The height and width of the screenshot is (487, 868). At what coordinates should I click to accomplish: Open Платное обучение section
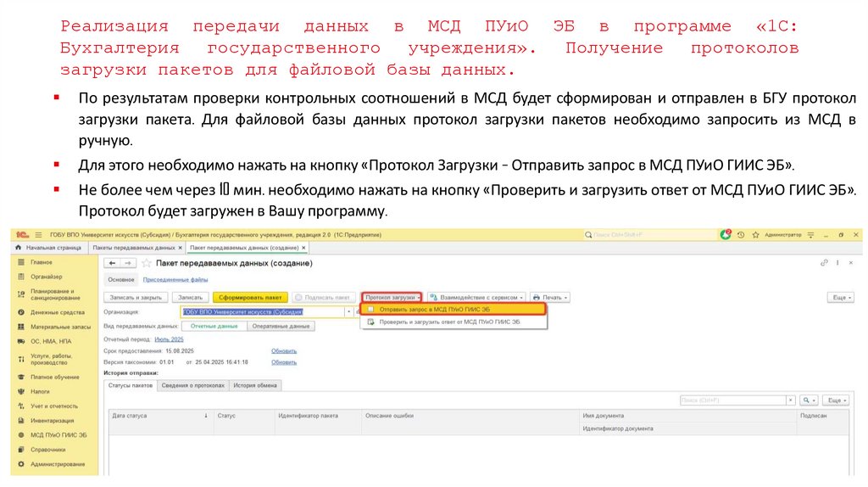point(55,378)
